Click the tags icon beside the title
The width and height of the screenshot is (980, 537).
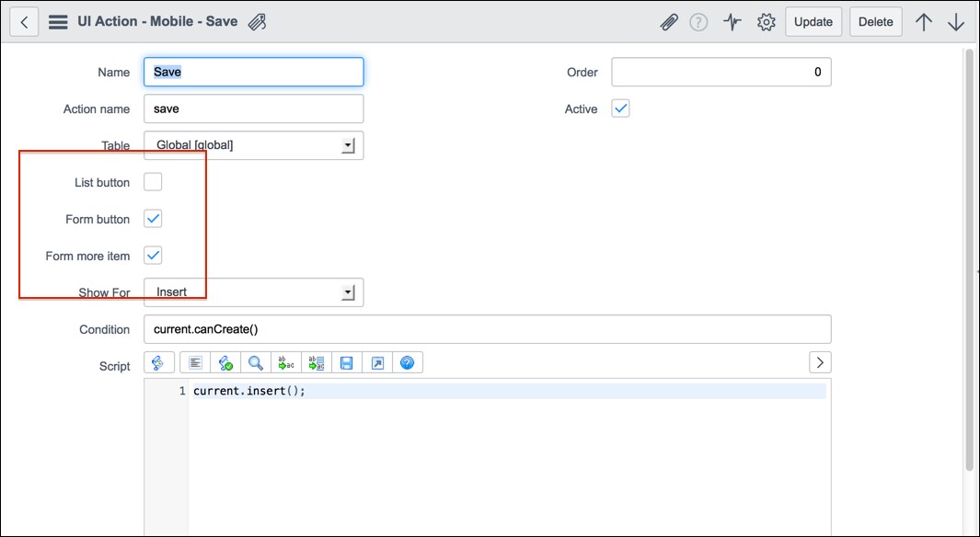(x=257, y=22)
